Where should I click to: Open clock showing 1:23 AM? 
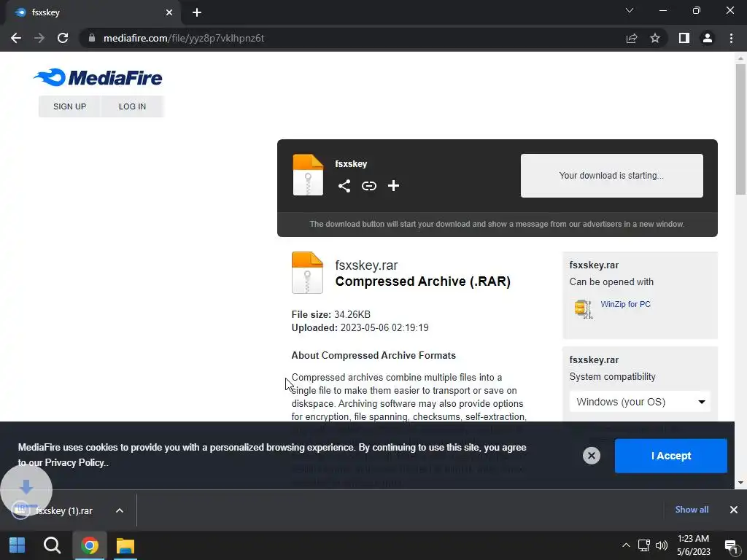pyautogui.click(x=693, y=545)
